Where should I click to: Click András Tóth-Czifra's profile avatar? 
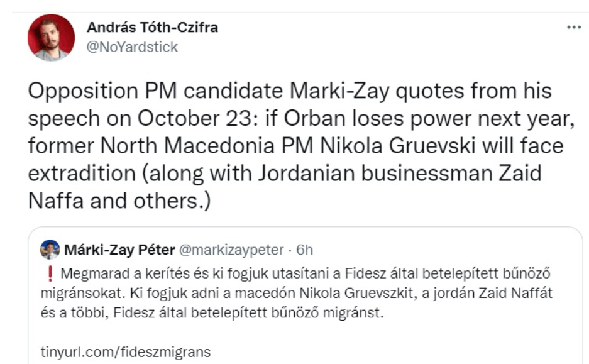coord(52,37)
